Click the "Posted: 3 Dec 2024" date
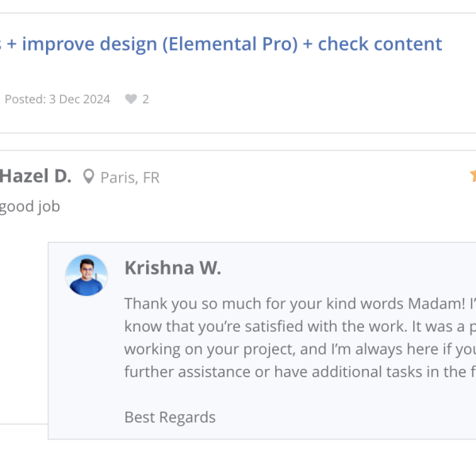The width and height of the screenshot is (476, 476). [57, 100]
